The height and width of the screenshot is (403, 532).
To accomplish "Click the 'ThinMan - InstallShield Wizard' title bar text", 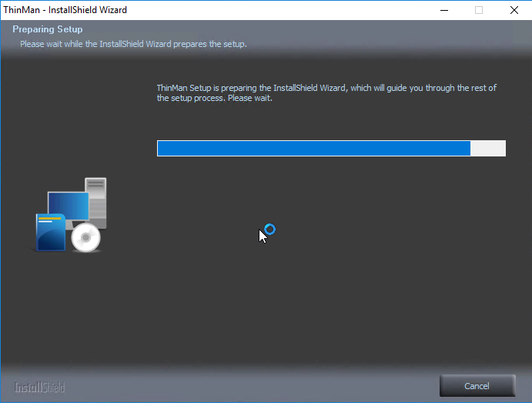I will click(x=65, y=10).
